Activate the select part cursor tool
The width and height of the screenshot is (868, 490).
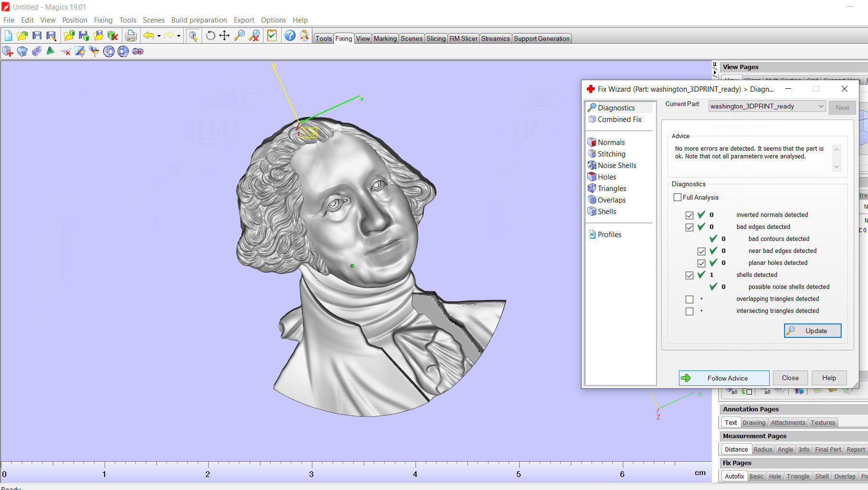[x=193, y=36]
